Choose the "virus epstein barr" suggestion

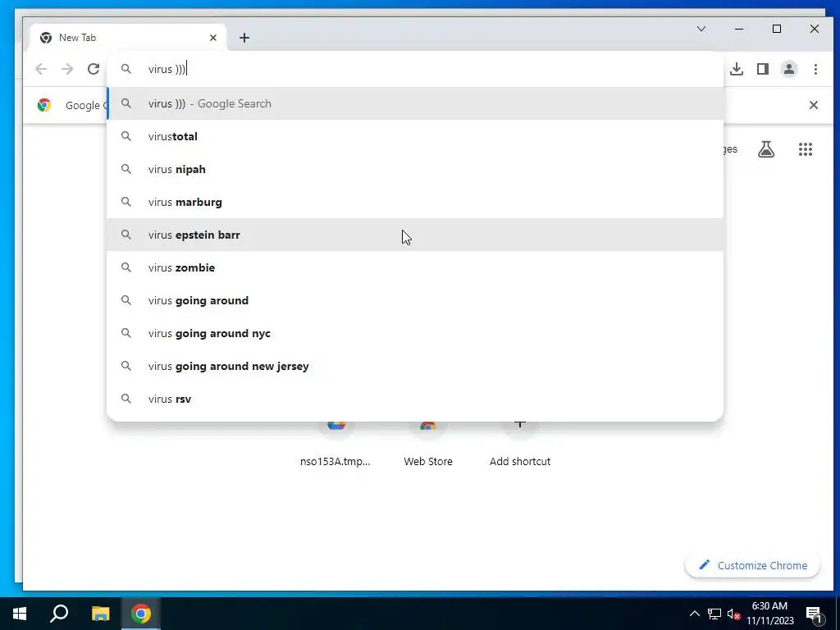[414, 235]
